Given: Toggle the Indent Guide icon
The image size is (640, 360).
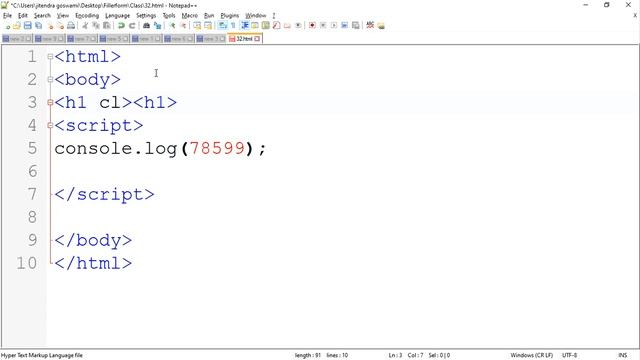Looking at the screenshot, I should click(244, 26).
